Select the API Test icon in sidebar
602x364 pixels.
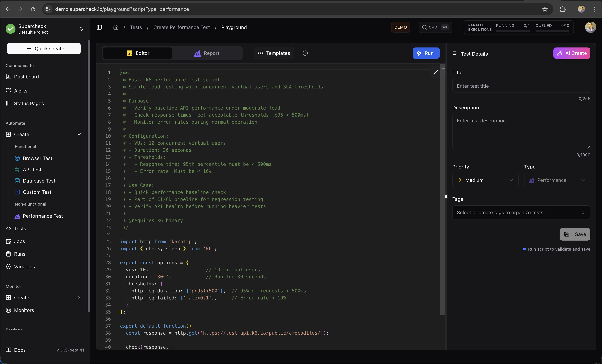tap(17, 170)
